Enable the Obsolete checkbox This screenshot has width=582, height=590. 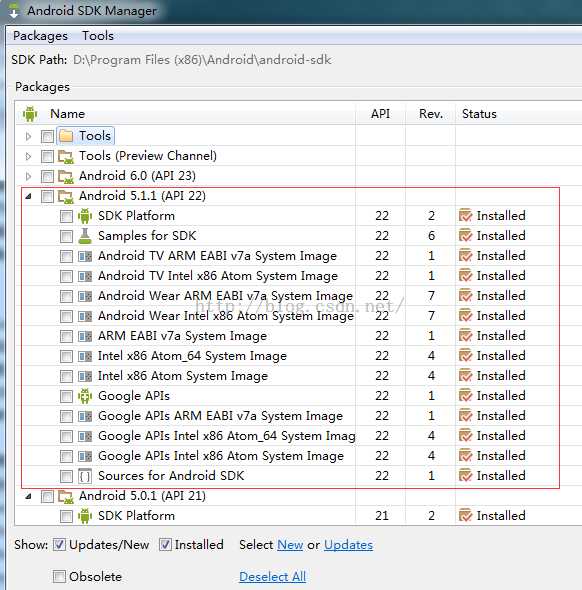[59, 576]
